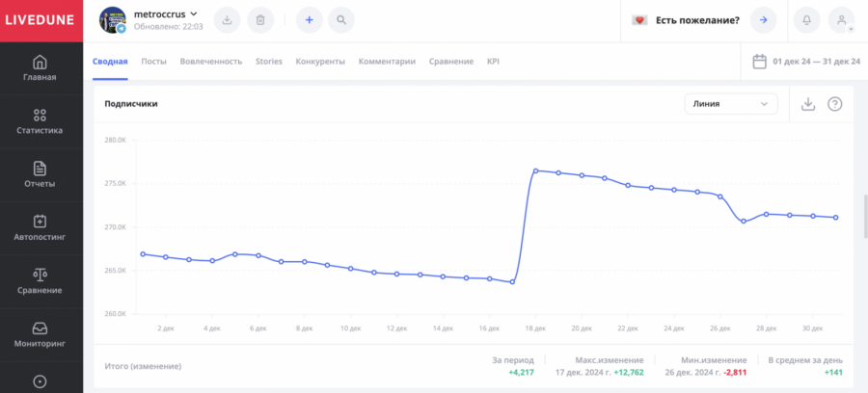Click the LIVEDUNE logo

click(41, 20)
